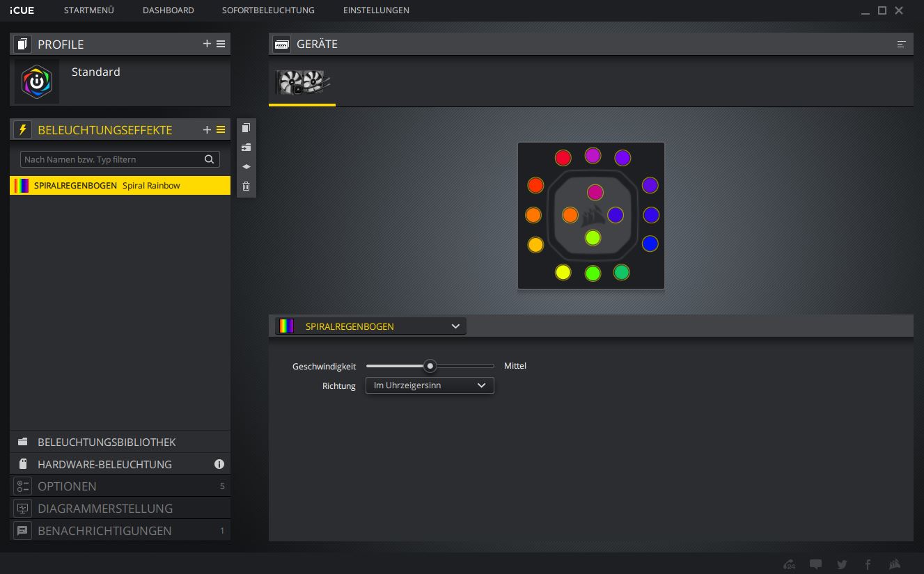Click the Standard profile hexagon icon
This screenshot has height=574, width=924.
[x=37, y=82]
